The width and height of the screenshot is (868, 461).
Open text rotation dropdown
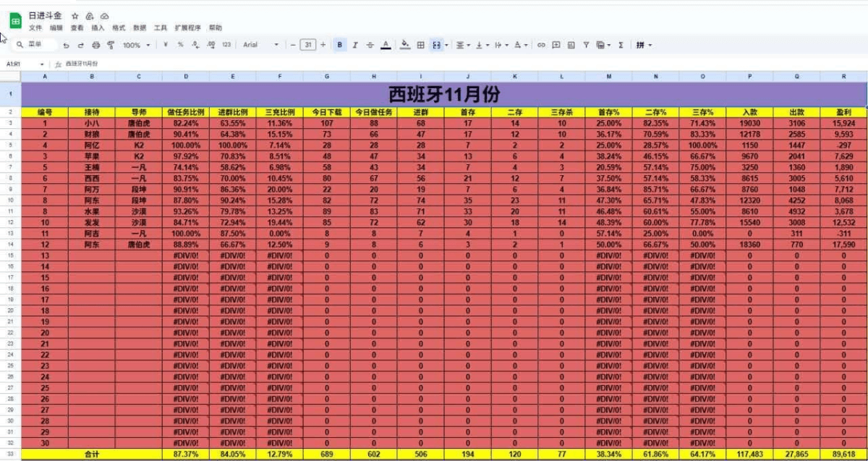pos(521,45)
